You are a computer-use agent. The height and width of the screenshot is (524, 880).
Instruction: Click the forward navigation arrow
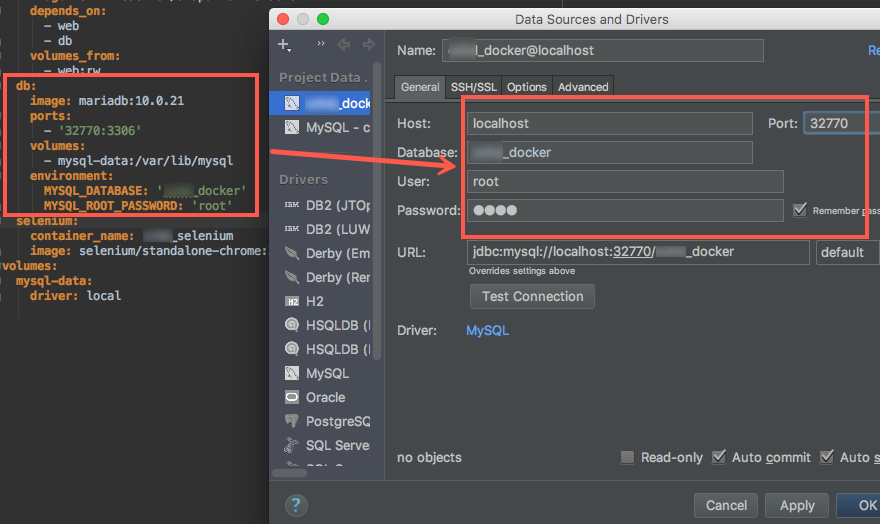tap(369, 44)
